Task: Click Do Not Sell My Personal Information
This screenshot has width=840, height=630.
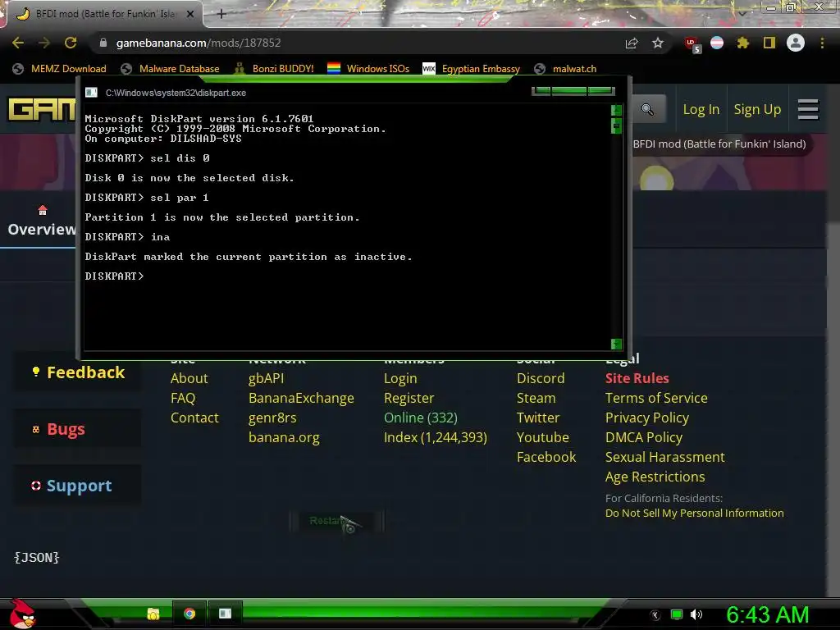Action: pyautogui.click(x=694, y=514)
